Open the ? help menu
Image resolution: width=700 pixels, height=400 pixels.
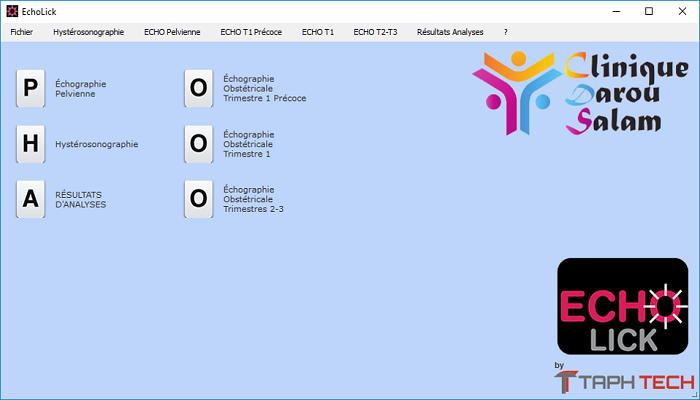506,32
